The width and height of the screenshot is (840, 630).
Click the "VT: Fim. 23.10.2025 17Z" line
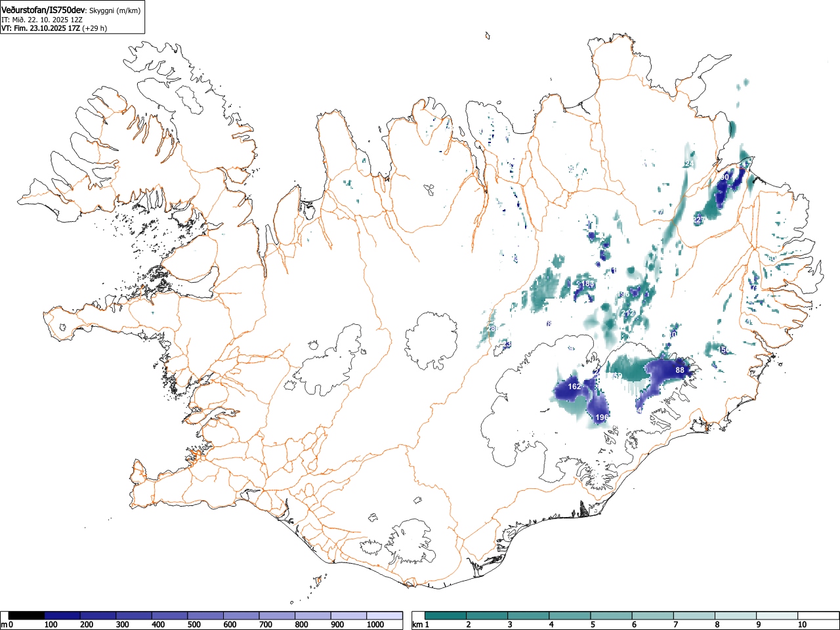click(40, 28)
